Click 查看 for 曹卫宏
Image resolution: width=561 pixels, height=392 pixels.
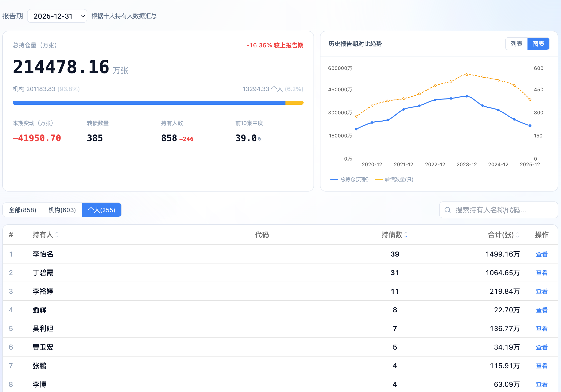tap(542, 347)
